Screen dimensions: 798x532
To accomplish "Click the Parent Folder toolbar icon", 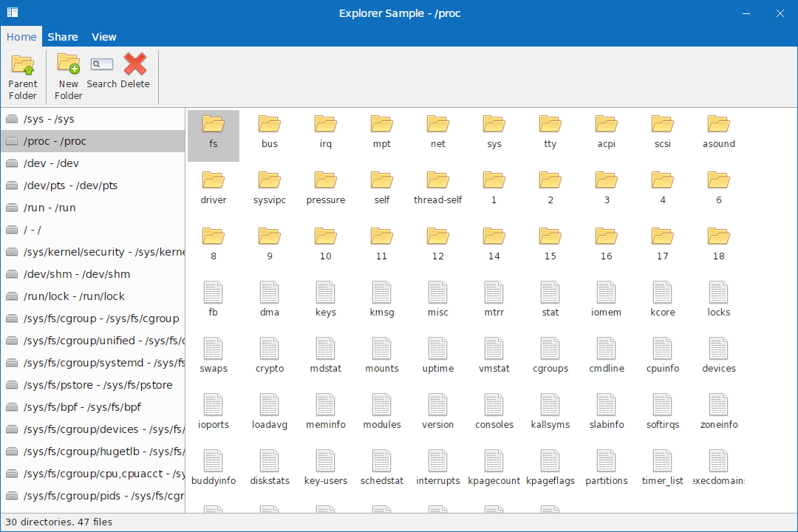I will [23, 77].
